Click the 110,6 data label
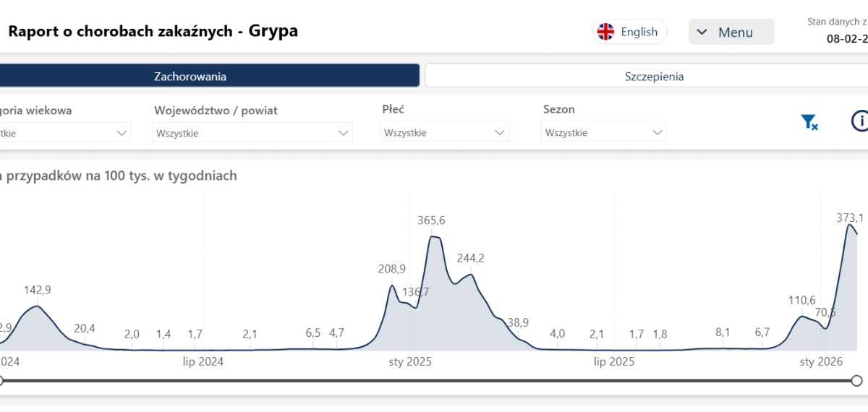The image size is (868, 412). pyautogui.click(x=802, y=300)
